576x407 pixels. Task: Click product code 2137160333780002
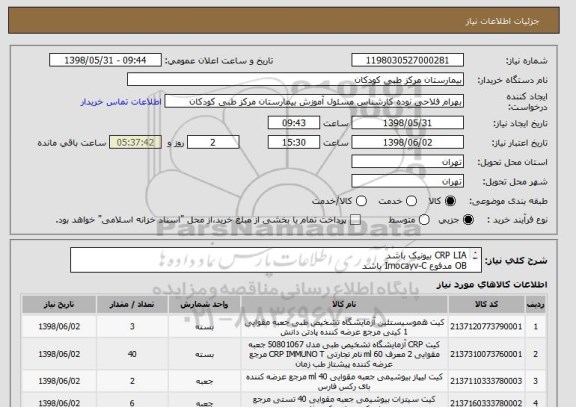(486, 403)
